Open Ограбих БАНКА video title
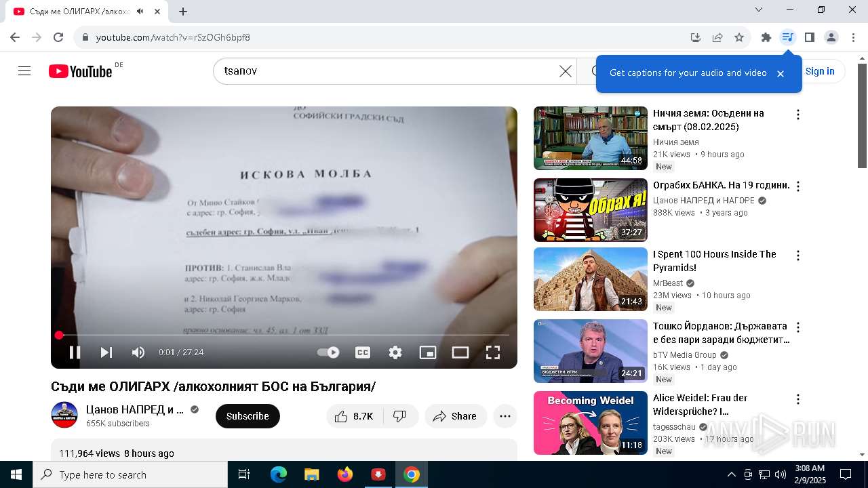Viewport: 868px width, 488px height. pyautogui.click(x=722, y=185)
